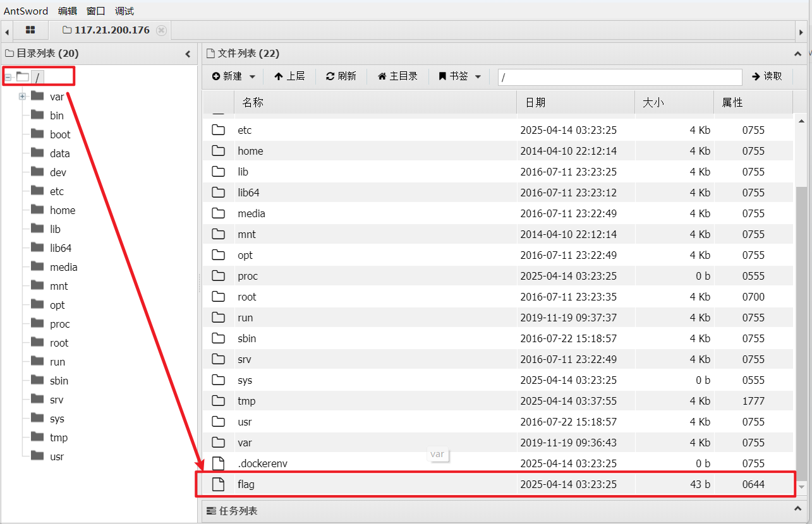Click the tmp folder icon in file list

[x=218, y=400]
